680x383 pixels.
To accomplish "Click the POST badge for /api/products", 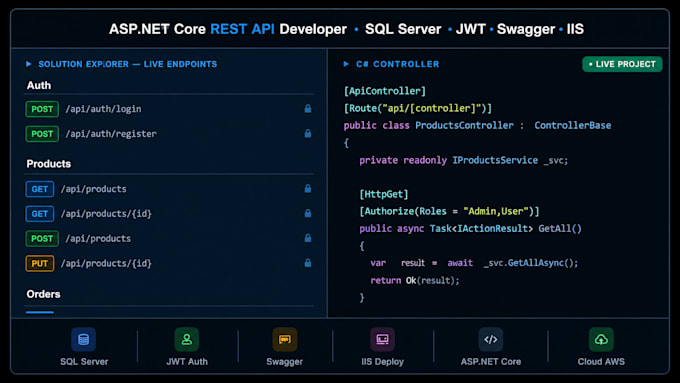I will pyautogui.click(x=42, y=238).
